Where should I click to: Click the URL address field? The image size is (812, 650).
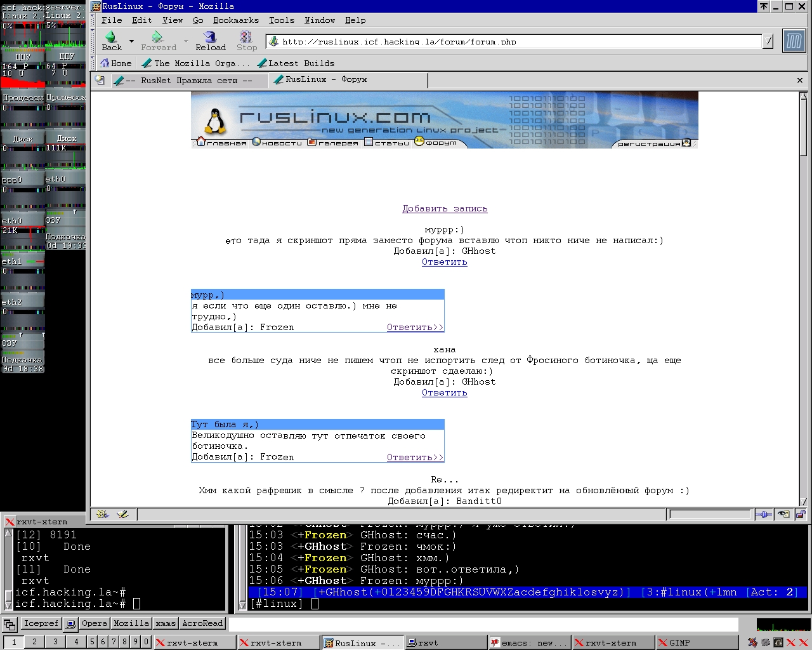pyautogui.click(x=514, y=41)
